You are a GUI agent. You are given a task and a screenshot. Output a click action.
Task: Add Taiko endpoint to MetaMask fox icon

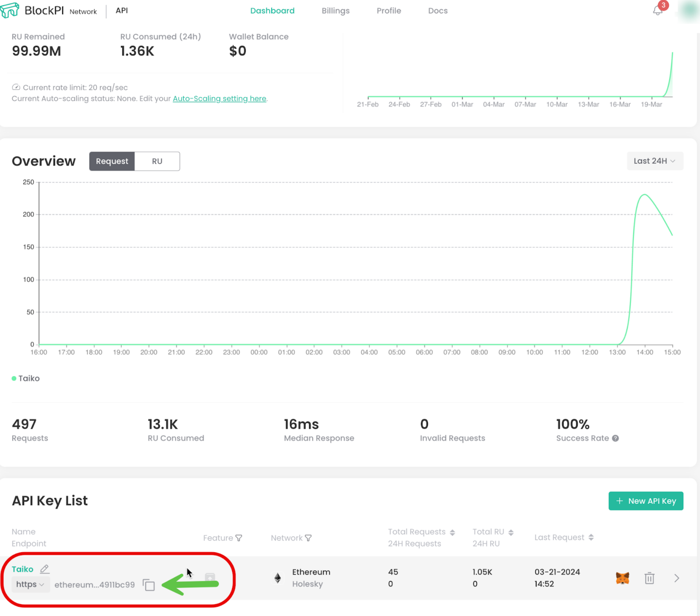pyautogui.click(x=622, y=578)
